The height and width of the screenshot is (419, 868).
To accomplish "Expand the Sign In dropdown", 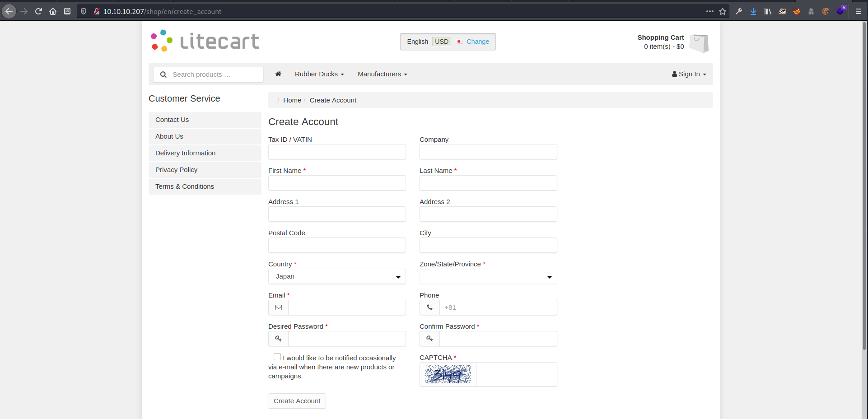I will [x=689, y=74].
